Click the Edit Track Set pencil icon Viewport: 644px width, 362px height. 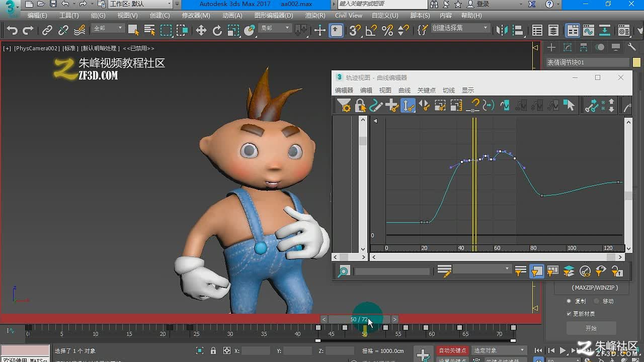point(444,271)
